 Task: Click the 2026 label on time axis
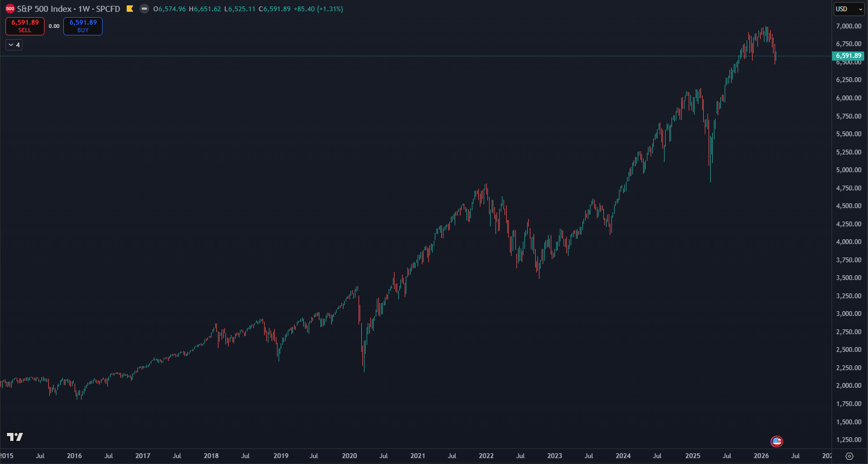(x=761, y=456)
